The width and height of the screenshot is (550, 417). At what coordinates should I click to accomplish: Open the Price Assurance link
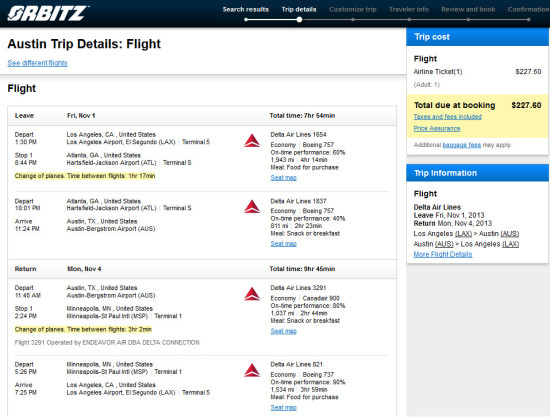pyautogui.click(x=437, y=128)
